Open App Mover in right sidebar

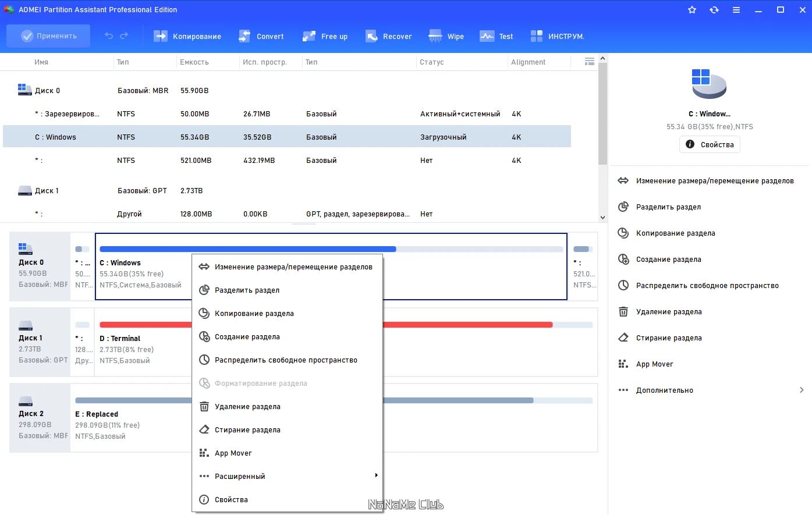(645, 364)
